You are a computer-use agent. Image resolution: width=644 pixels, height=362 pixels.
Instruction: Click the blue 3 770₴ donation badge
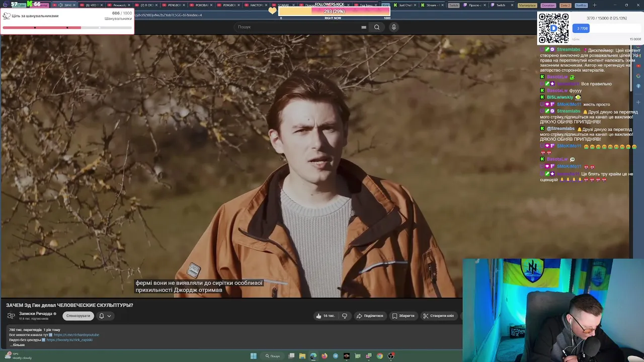point(581,29)
